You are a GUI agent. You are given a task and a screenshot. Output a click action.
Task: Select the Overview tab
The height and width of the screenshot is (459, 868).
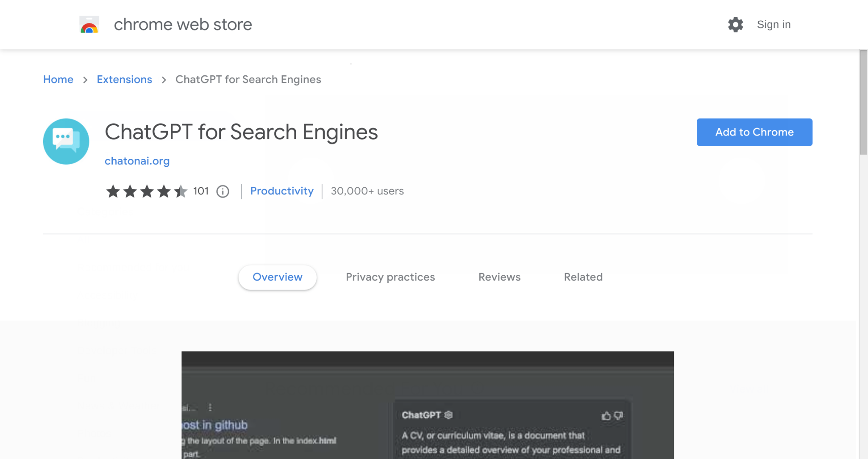(x=278, y=277)
